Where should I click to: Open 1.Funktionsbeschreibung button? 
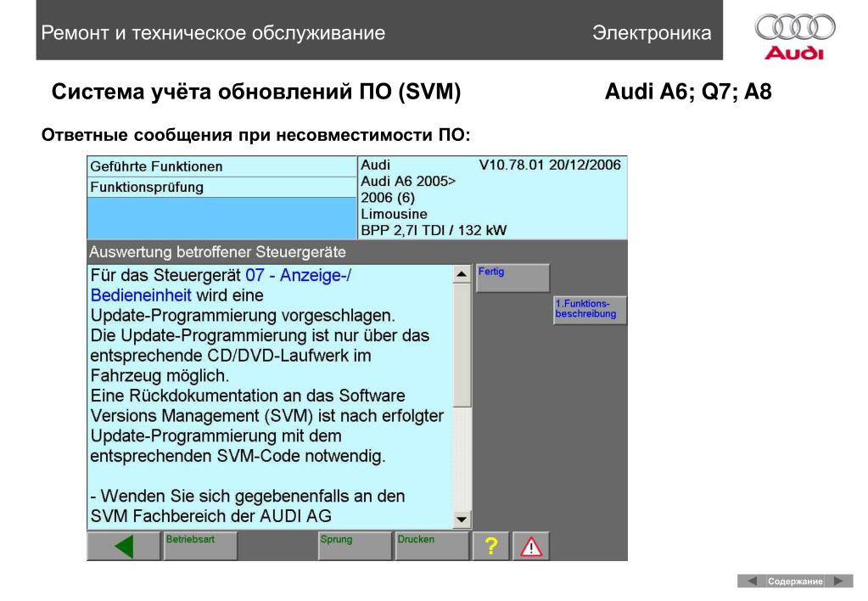pyautogui.click(x=590, y=310)
